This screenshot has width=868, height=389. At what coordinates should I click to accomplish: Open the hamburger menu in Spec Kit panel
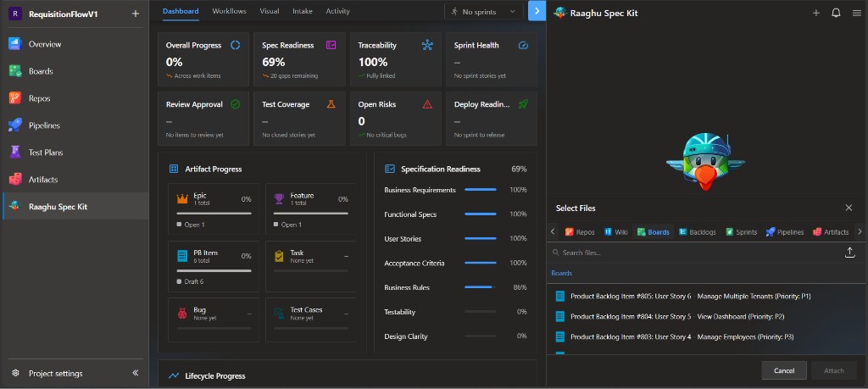pyautogui.click(x=856, y=13)
